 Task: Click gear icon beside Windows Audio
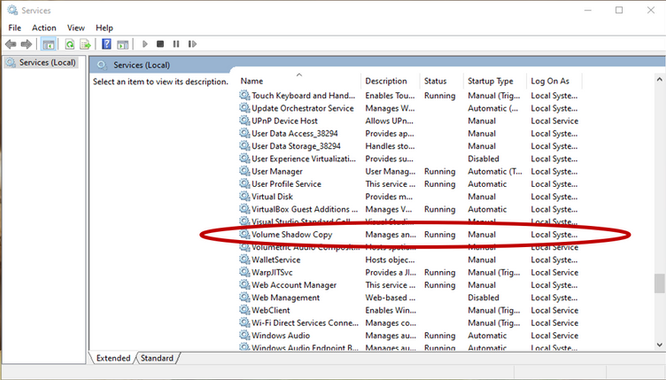coord(244,335)
